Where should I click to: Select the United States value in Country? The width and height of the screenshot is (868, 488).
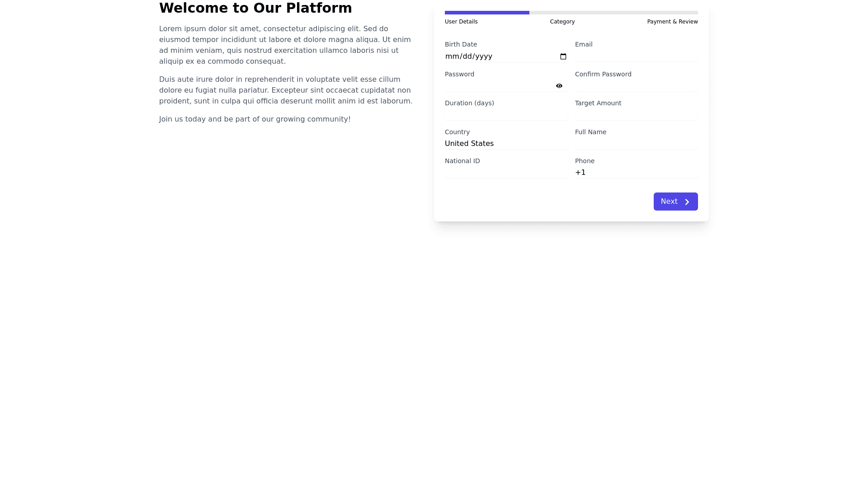[x=469, y=143]
